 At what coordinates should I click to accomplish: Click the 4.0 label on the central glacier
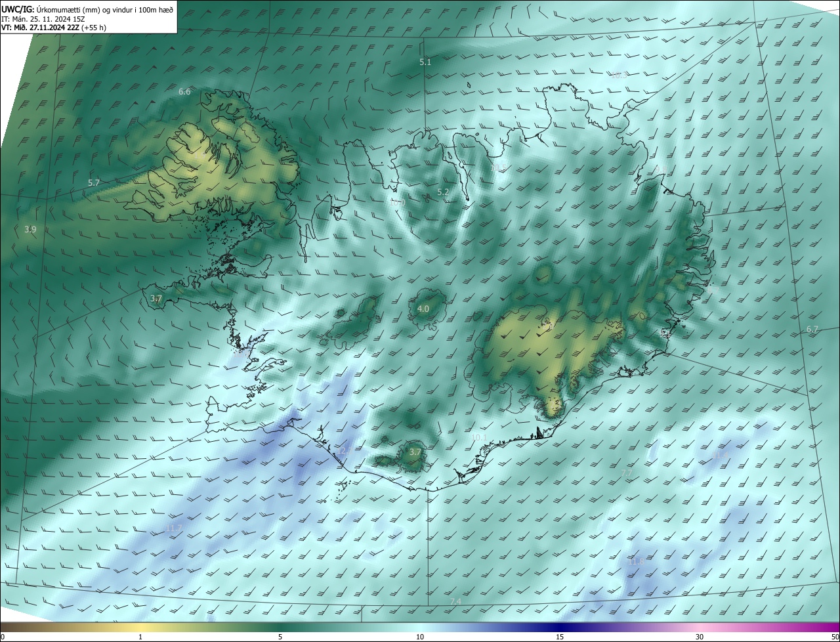pos(423,309)
